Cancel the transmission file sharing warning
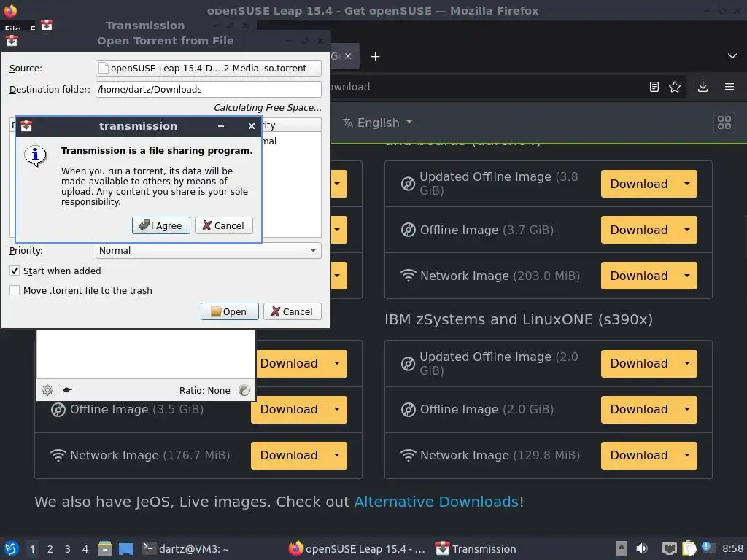 click(223, 225)
